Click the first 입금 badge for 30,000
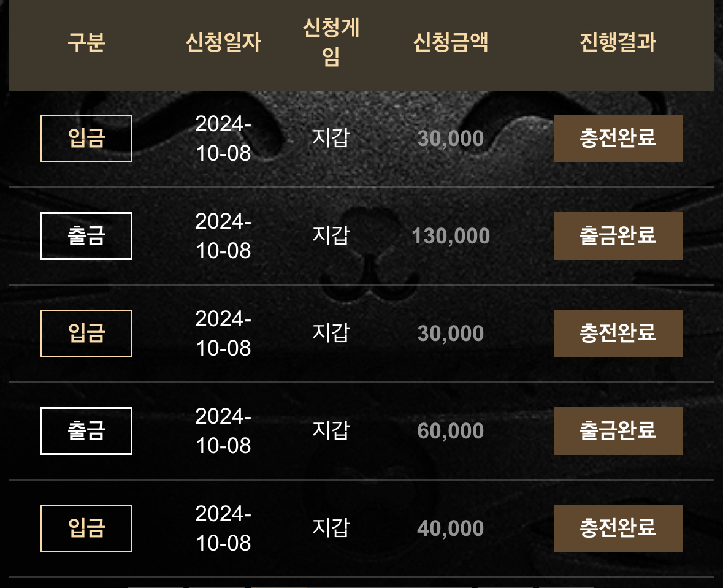Viewport: 723px width, 588px height. tap(86, 139)
